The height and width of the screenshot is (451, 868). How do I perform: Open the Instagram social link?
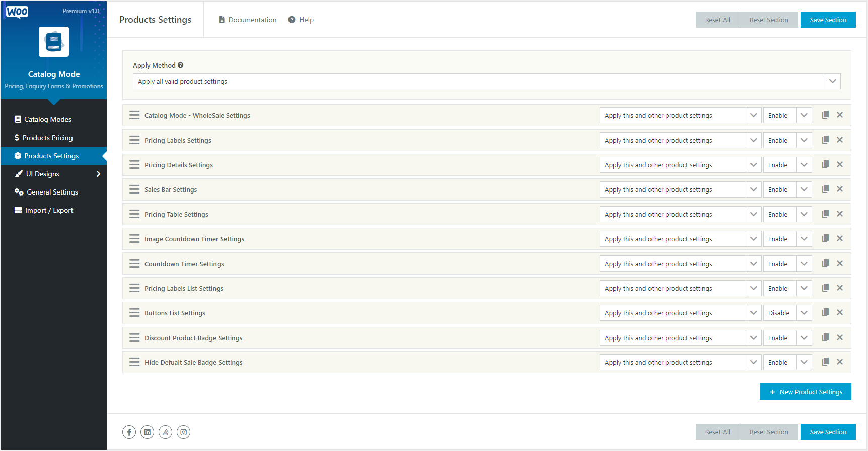coord(183,432)
